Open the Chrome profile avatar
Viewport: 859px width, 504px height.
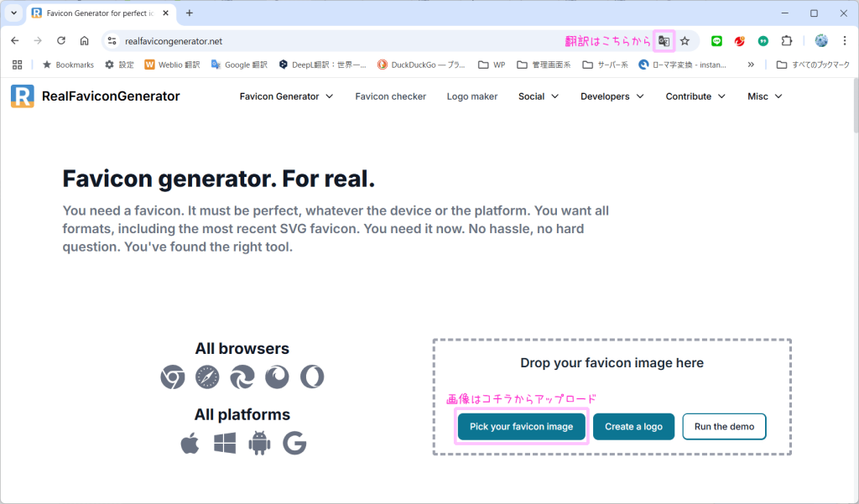pyautogui.click(x=821, y=40)
